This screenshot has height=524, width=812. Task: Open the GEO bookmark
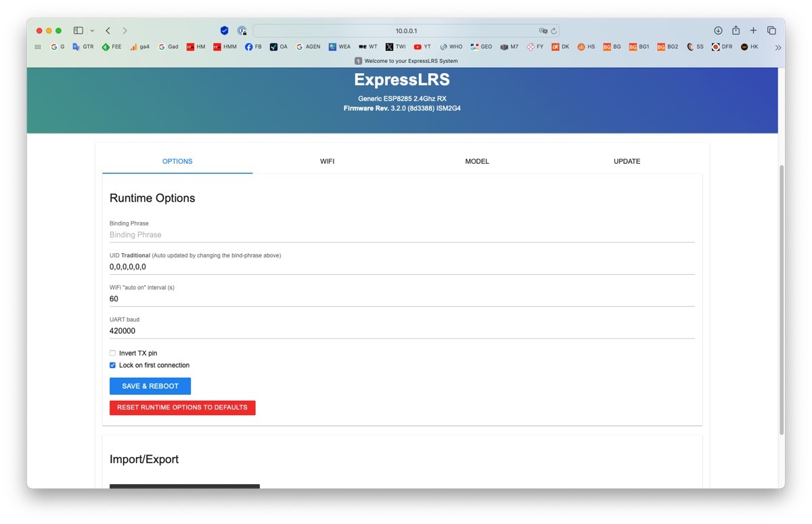click(482, 47)
